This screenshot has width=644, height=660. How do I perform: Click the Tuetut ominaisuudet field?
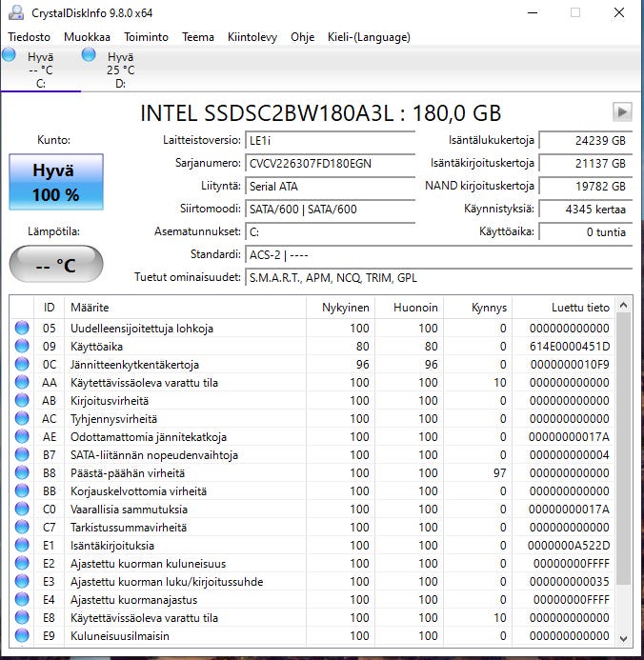(x=438, y=278)
